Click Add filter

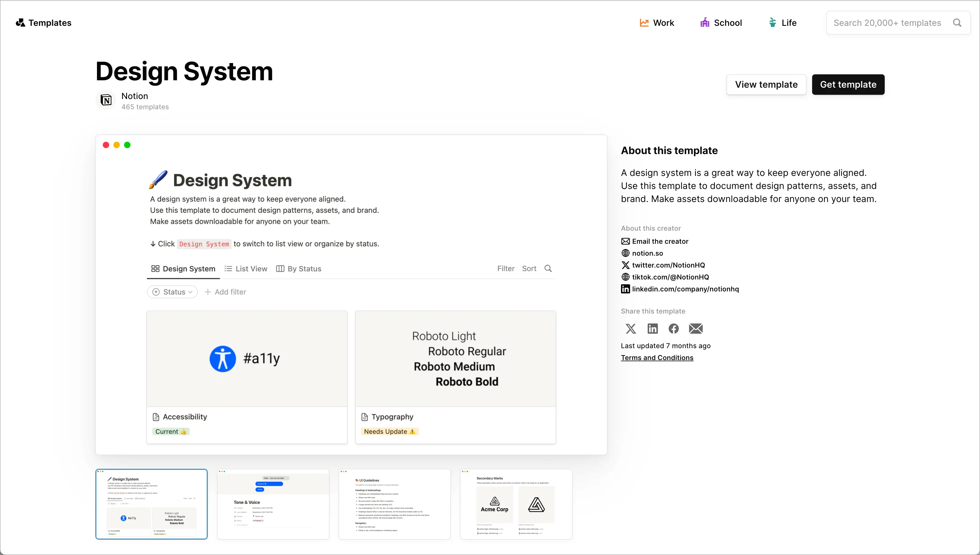pos(225,292)
